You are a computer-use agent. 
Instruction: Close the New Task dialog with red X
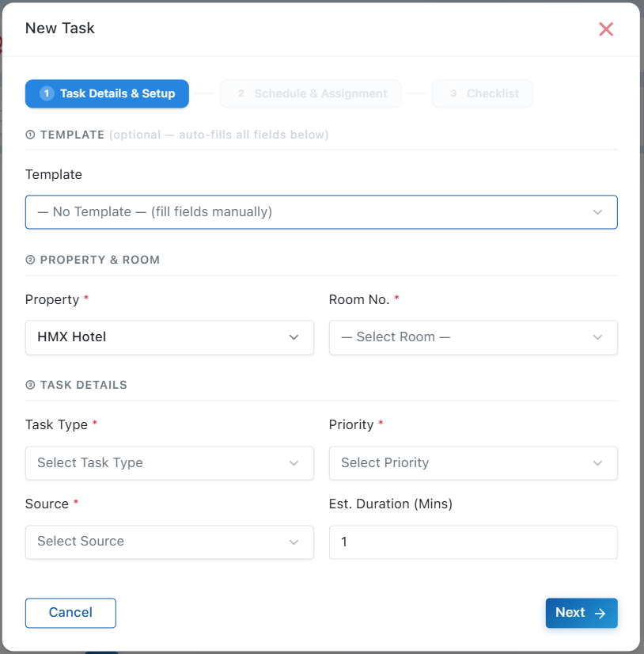606,29
